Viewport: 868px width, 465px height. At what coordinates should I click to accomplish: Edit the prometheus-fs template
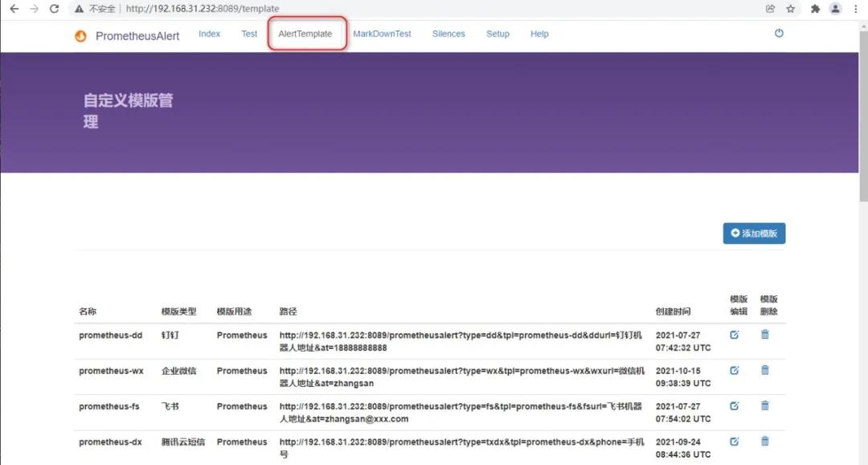(734, 405)
